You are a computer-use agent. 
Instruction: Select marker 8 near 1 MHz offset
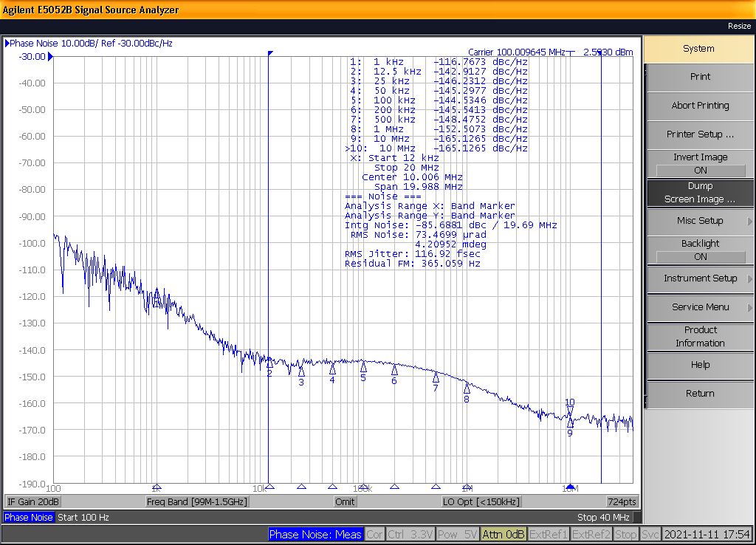[467, 388]
